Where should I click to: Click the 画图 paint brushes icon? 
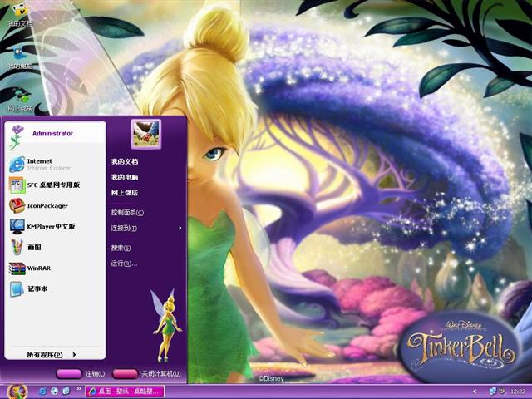click(x=17, y=247)
